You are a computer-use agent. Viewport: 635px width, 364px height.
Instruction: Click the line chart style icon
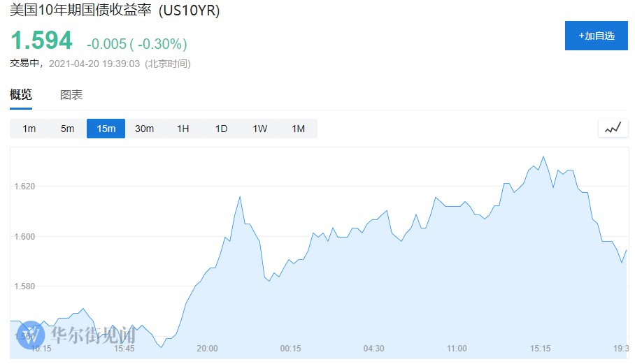click(613, 129)
